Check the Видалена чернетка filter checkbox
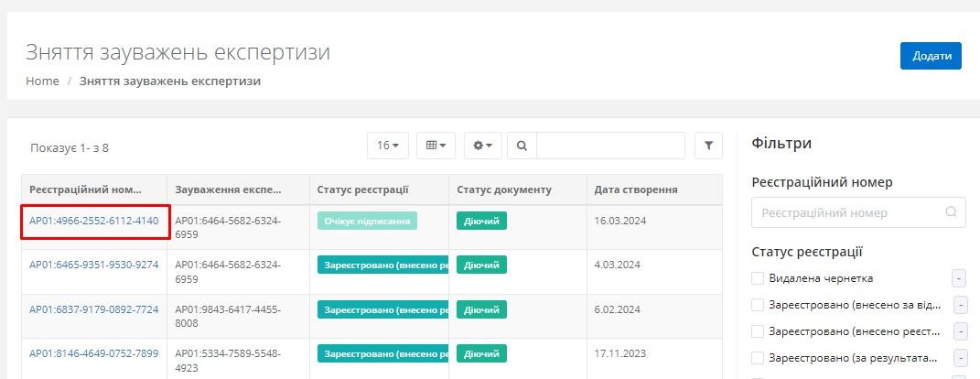The height and width of the screenshot is (379, 980). (x=758, y=278)
